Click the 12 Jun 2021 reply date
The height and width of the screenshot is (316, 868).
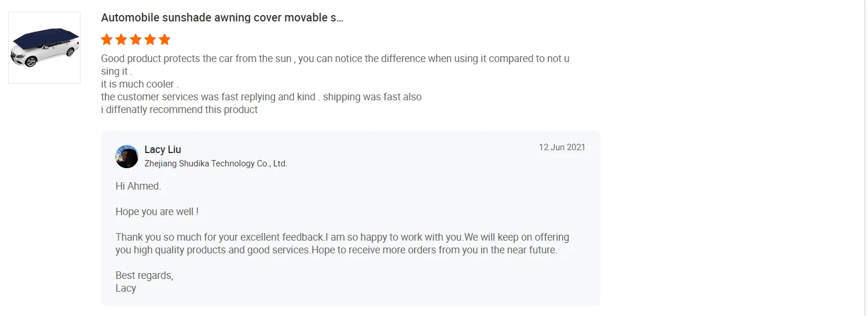[x=562, y=147]
